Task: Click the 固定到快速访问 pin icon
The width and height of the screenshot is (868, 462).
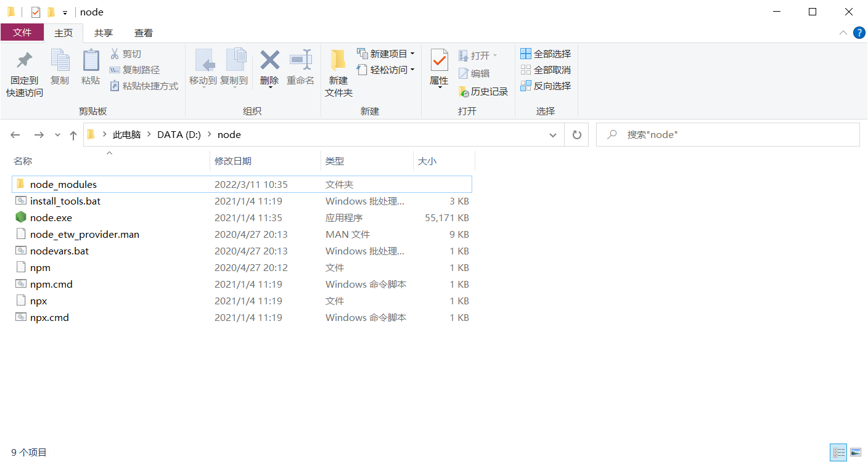Action: coord(24,60)
